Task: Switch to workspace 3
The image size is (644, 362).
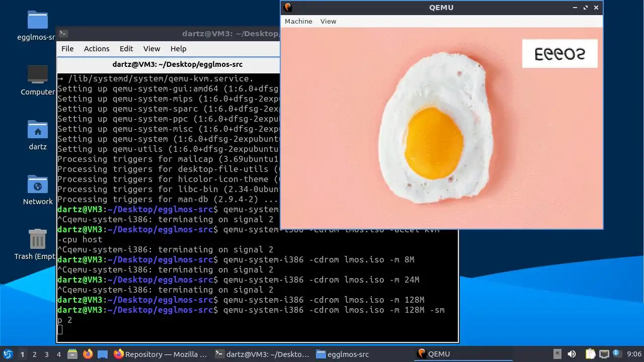Action: click(46, 354)
